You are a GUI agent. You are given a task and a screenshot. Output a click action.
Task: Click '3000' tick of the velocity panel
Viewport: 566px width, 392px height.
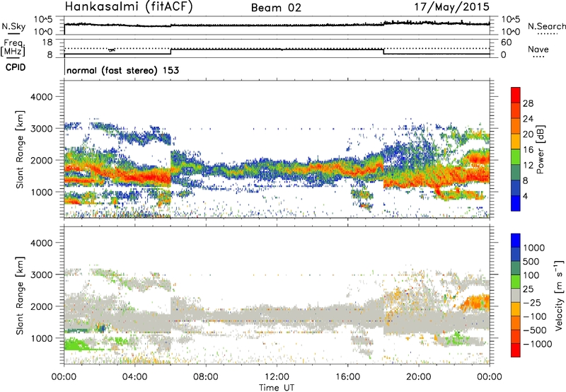pos(41,275)
